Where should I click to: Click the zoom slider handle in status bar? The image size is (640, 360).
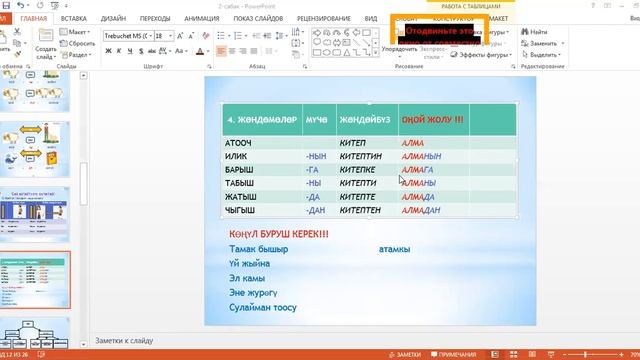(x=585, y=354)
